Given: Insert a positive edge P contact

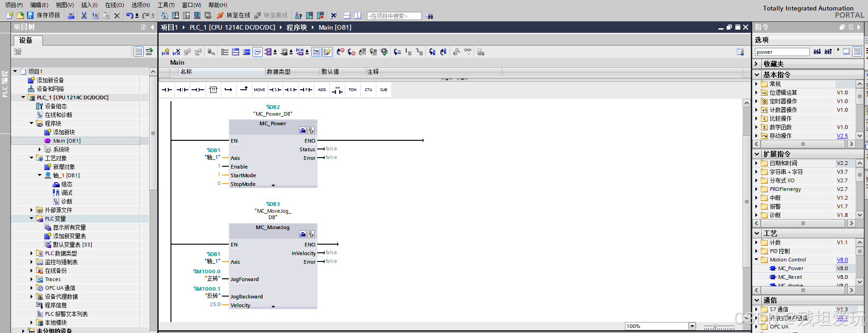Looking at the screenshot, I should coord(306,90).
